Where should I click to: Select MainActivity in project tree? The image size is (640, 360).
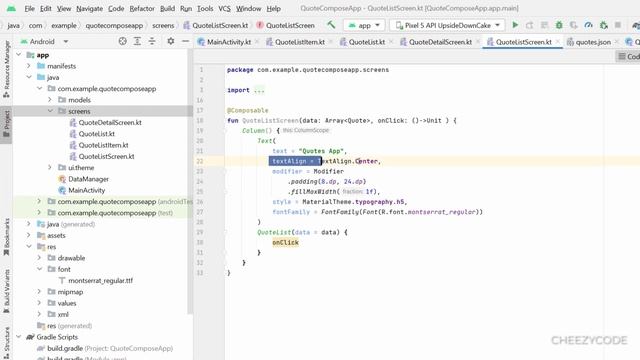click(x=87, y=190)
